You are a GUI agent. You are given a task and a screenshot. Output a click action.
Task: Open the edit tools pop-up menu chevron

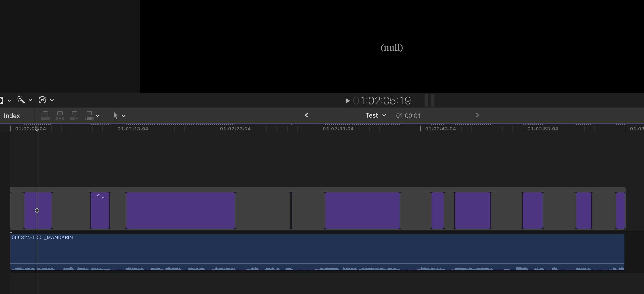pyautogui.click(x=124, y=116)
